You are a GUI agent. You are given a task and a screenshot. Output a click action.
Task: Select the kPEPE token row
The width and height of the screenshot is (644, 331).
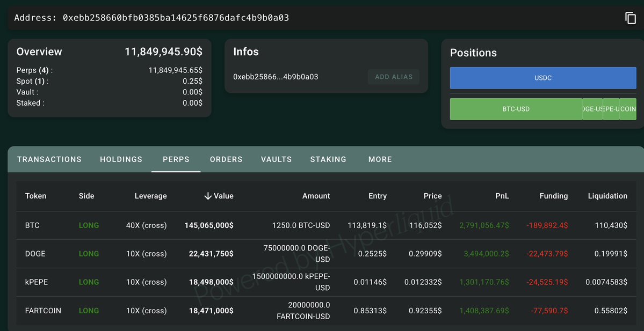click(x=326, y=282)
